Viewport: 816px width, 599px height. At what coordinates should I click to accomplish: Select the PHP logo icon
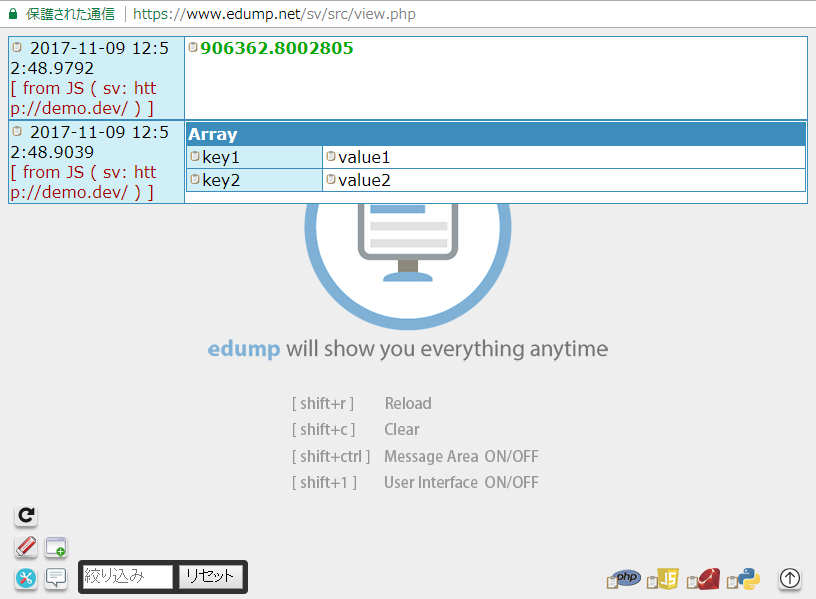[624, 579]
